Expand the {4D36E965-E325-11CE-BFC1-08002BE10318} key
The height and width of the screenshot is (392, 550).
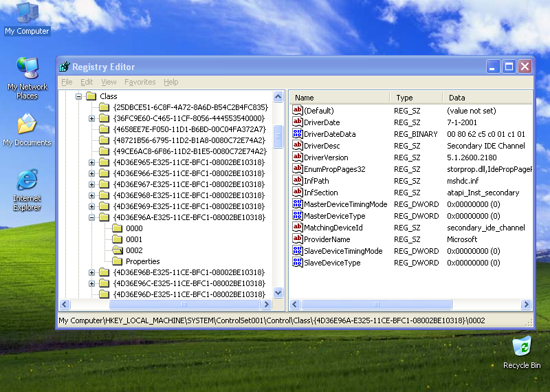coord(91,162)
